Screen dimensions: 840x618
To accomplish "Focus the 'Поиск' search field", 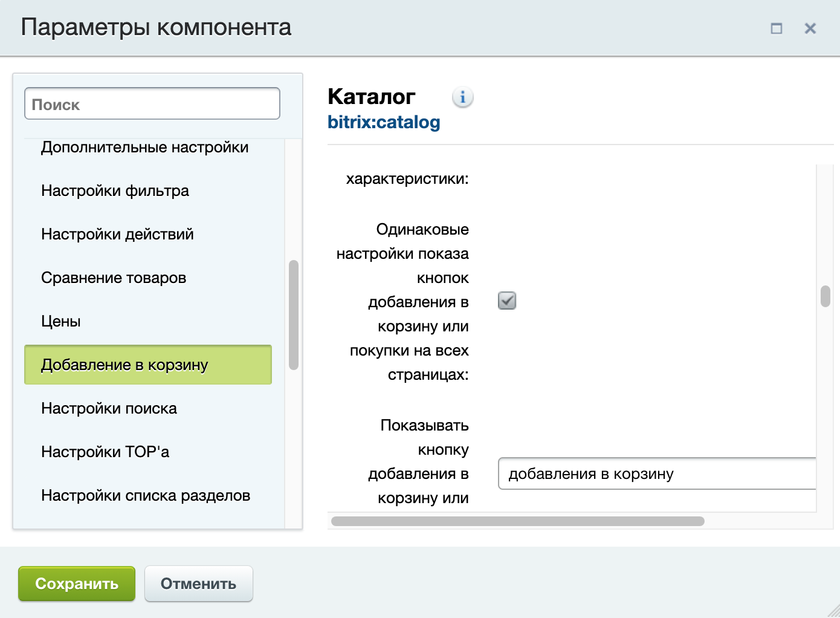I will [152, 103].
